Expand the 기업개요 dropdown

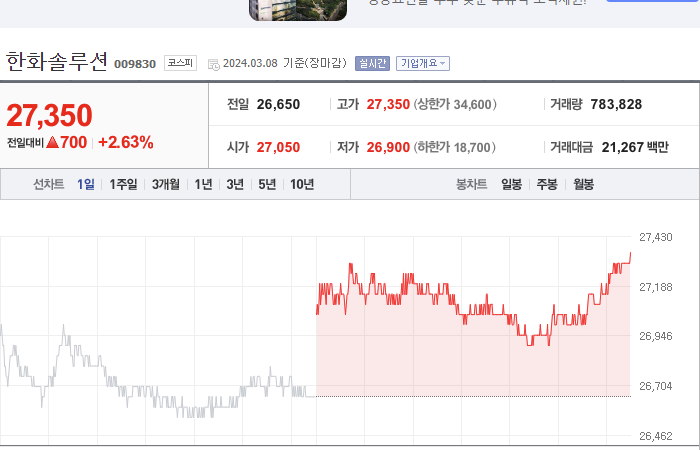(423, 63)
